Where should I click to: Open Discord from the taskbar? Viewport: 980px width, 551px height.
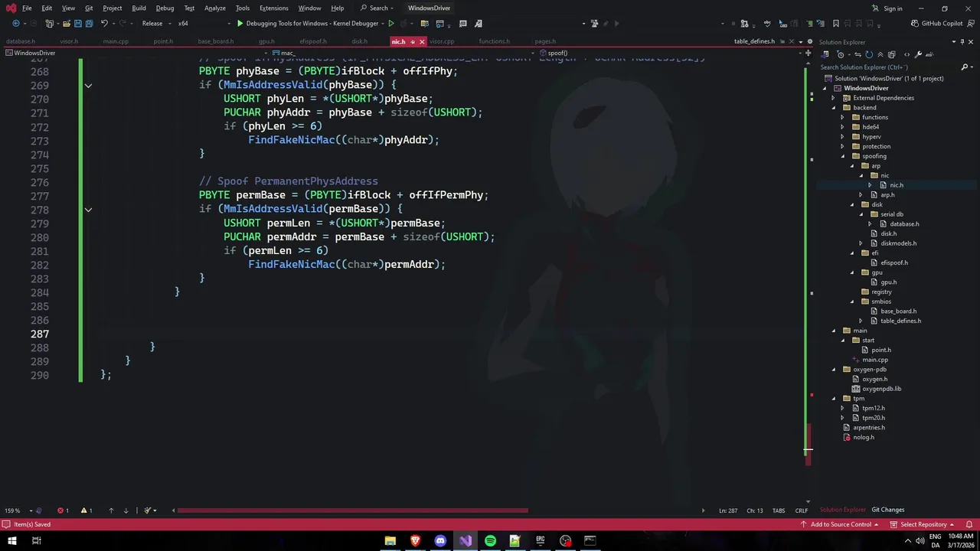pos(440,540)
